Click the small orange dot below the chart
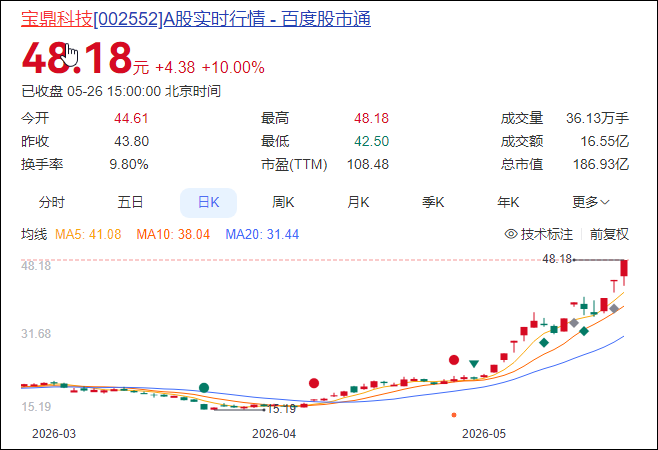 454,415
